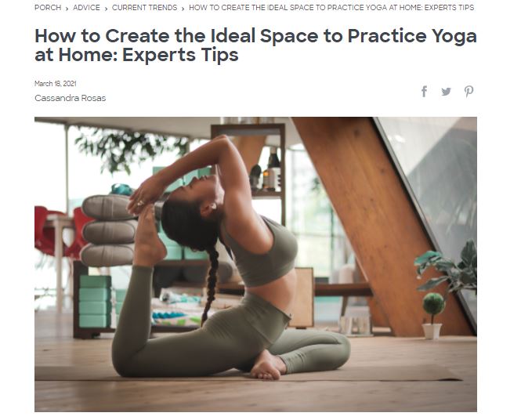
Task: Open the PORCH breadcrumb link
Action: pyautogui.click(x=48, y=8)
